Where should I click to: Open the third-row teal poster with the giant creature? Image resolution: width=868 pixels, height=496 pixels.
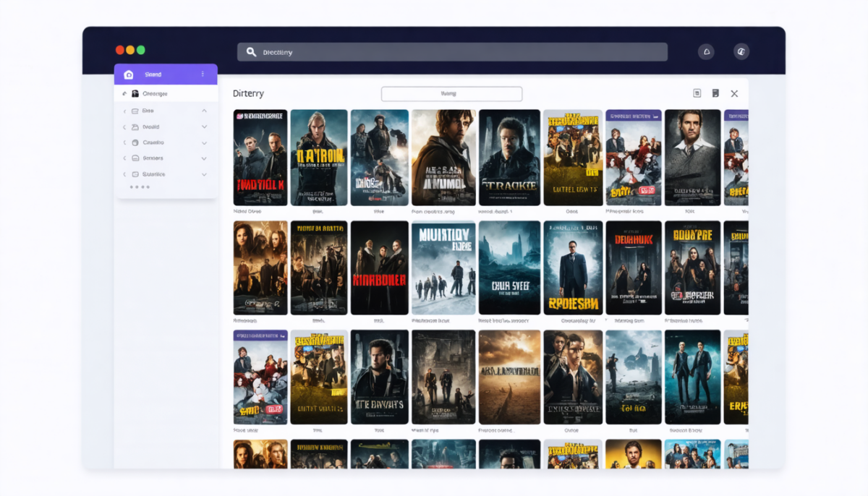(x=634, y=377)
